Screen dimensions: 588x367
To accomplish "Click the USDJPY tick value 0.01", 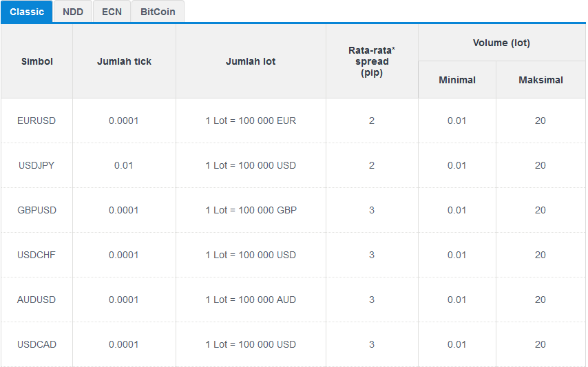I will click(124, 165).
